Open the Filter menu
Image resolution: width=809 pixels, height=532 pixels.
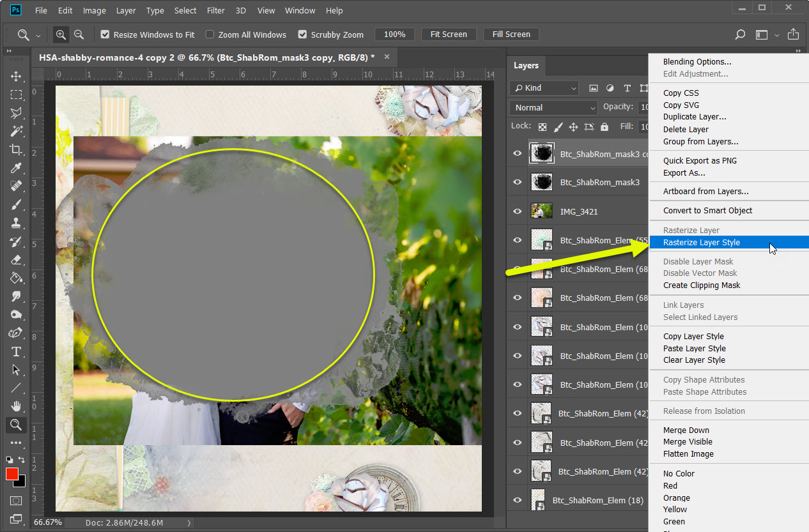[216, 11]
